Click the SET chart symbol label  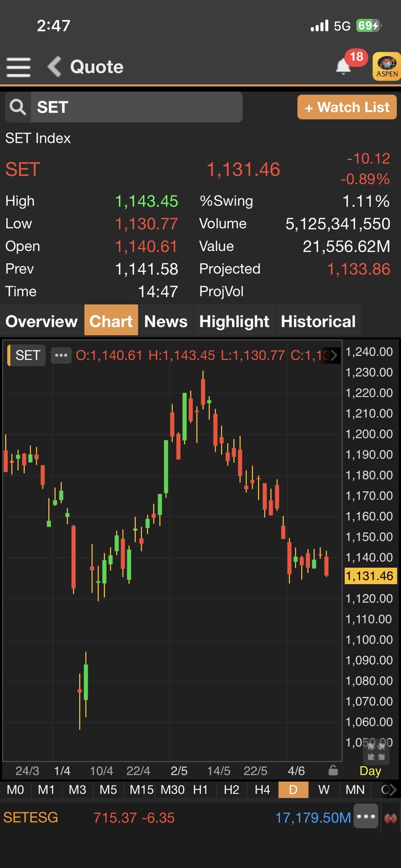(x=27, y=355)
